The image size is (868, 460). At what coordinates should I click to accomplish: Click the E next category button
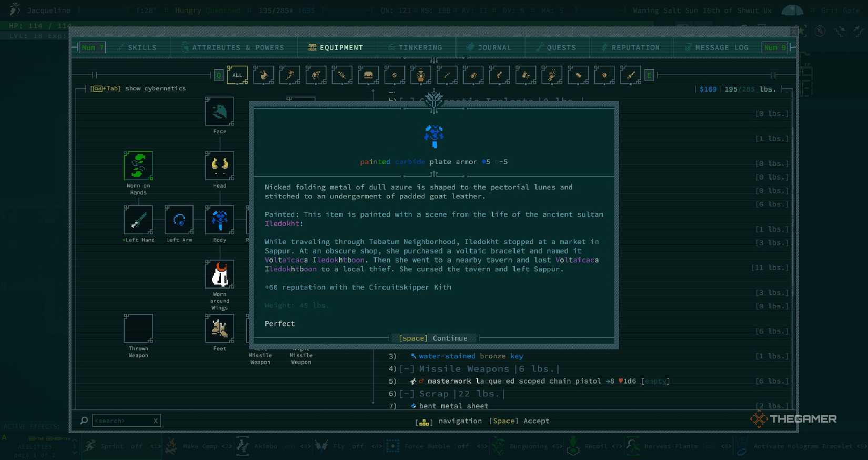click(649, 76)
